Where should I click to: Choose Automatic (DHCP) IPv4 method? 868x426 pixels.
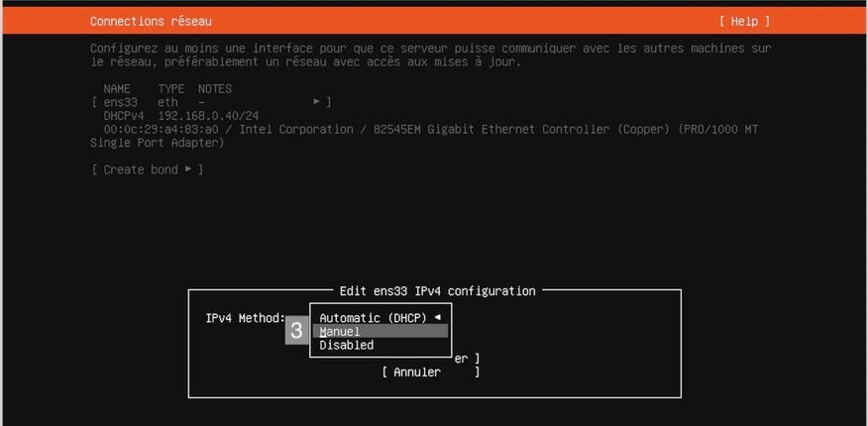pos(373,317)
